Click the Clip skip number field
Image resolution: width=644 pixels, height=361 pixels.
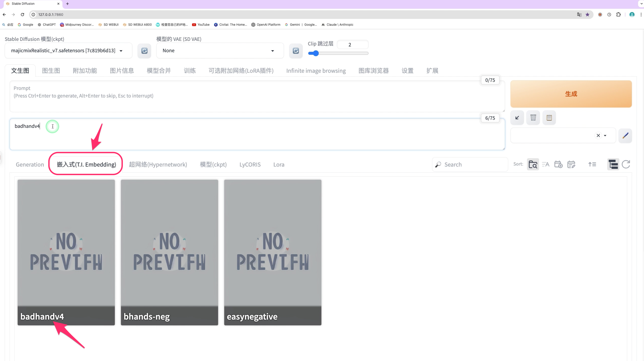(x=353, y=45)
